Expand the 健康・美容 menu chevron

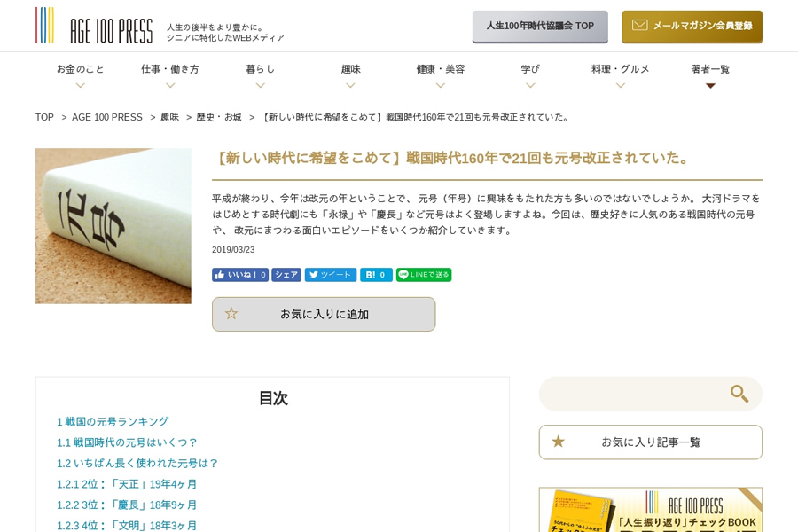[x=441, y=85]
